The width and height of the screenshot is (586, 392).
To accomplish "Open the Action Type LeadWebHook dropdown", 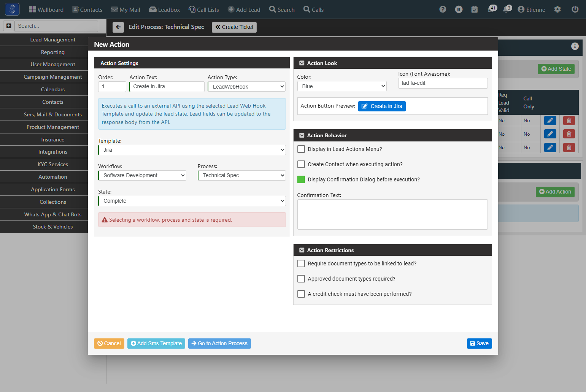I will tap(247, 87).
